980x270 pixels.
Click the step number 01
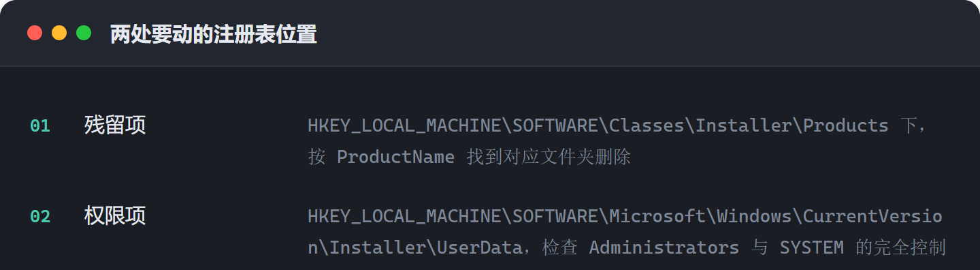coord(40,125)
